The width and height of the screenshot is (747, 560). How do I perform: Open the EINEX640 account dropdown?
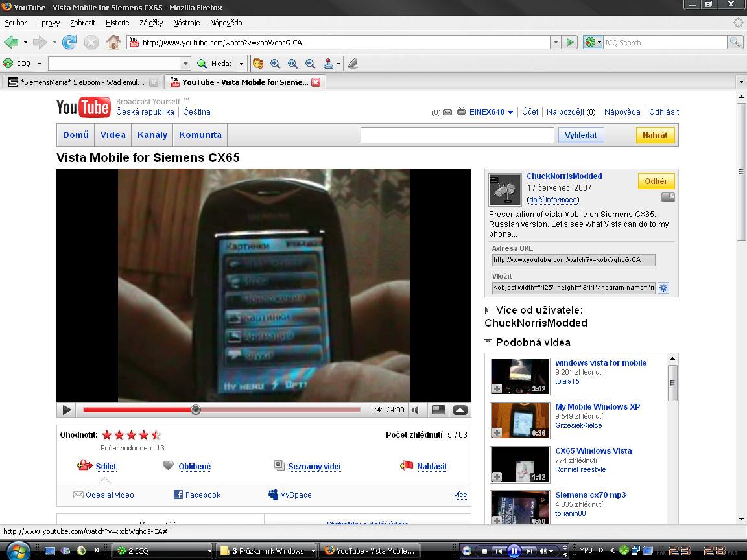click(x=511, y=112)
